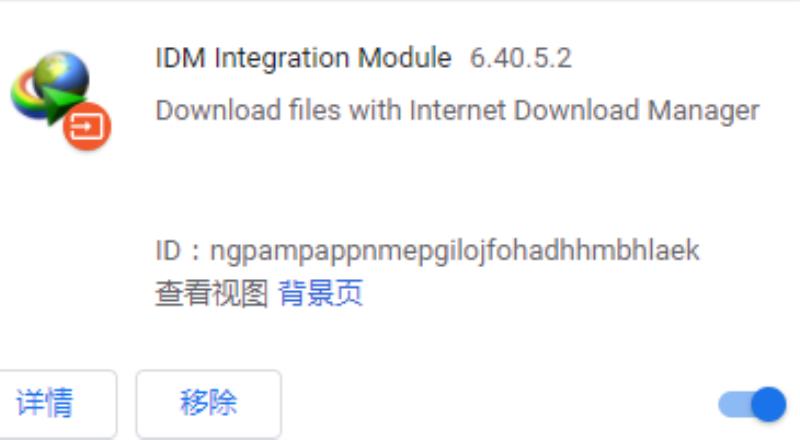This screenshot has width=800, height=440.
Task: Click the extension ID string ngpampapp…
Action: tap(455, 251)
